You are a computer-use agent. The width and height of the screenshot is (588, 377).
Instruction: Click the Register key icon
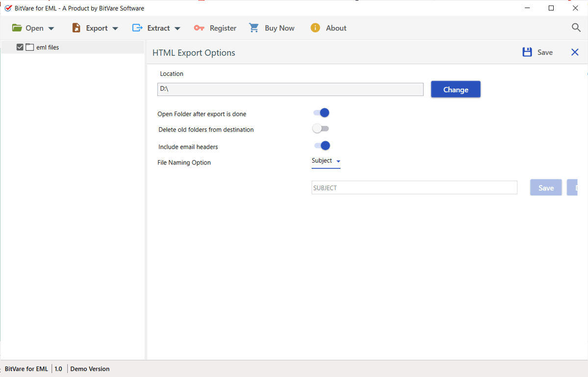click(199, 28)
